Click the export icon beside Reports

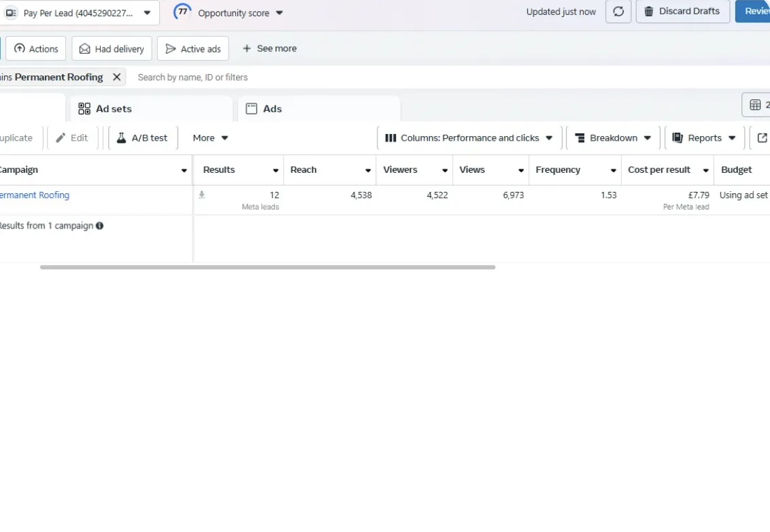[x=762, y=138]
